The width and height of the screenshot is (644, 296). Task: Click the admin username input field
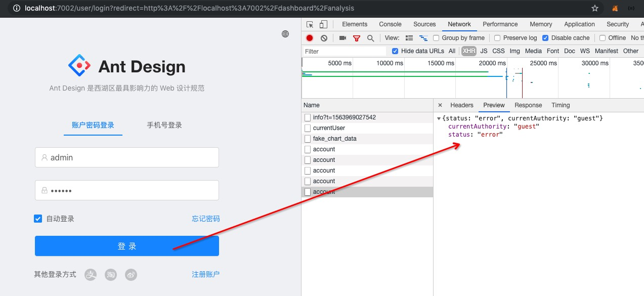127,157
